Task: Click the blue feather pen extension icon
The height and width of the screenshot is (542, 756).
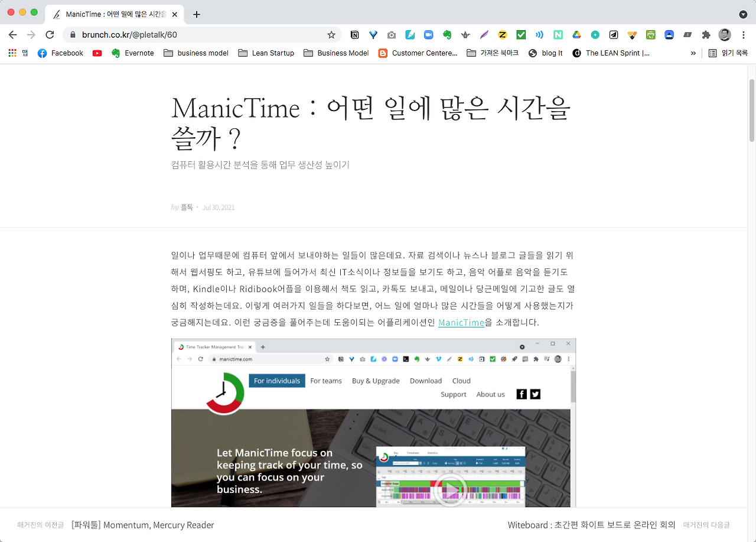Action: tap(410, 35)
